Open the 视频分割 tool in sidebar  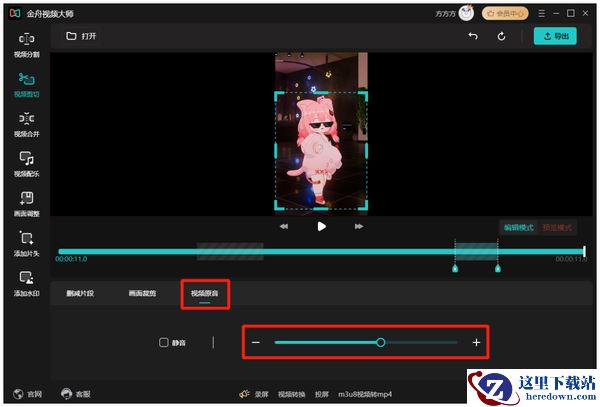26,45
